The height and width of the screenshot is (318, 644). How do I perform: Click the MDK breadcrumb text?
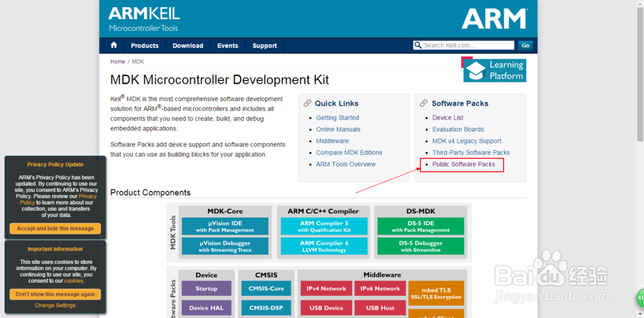pos(138,62)
